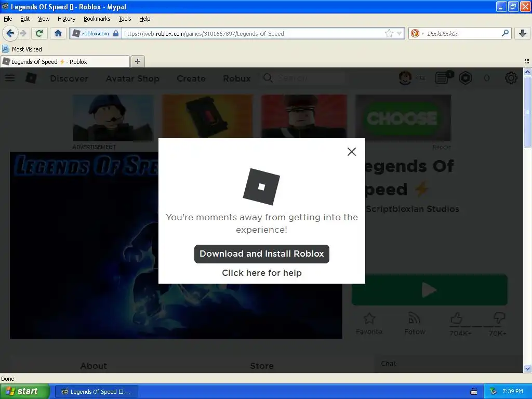The image size is (532, 399).
Task: Click the 'Click here for help' link
Action: tap(262, 273)
